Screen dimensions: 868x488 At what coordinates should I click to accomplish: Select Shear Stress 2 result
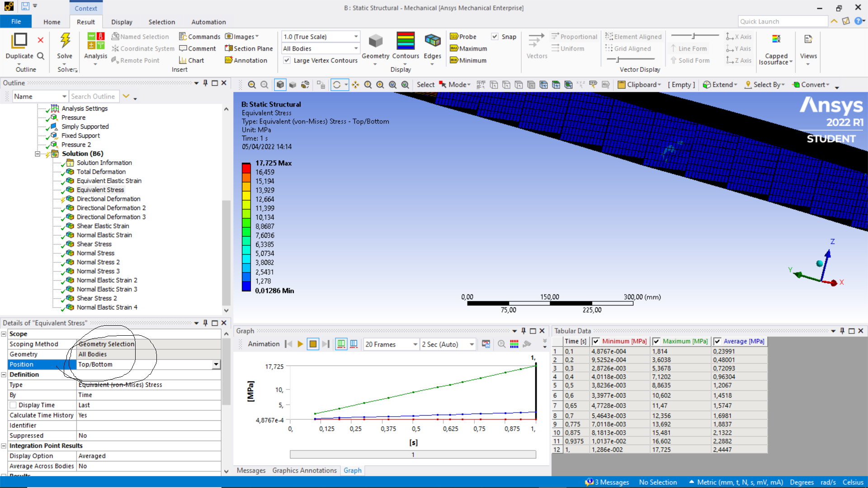tap(97, 298)
